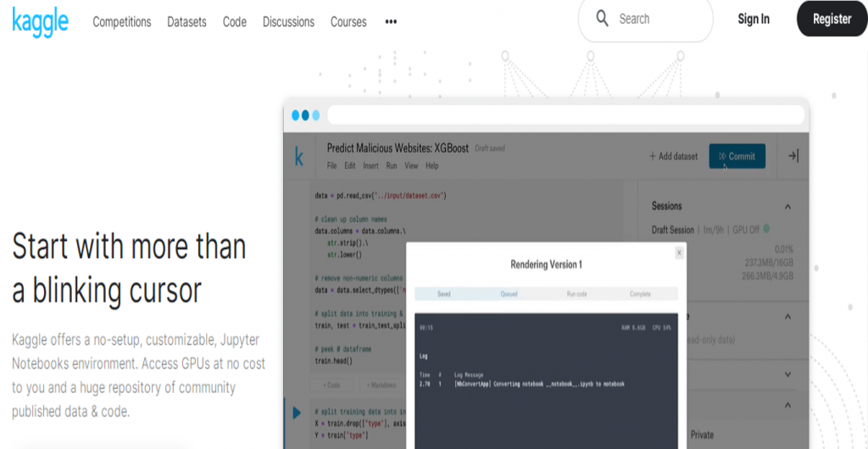Click the Sign In link

pyautogui.click(x=754, y=19)
